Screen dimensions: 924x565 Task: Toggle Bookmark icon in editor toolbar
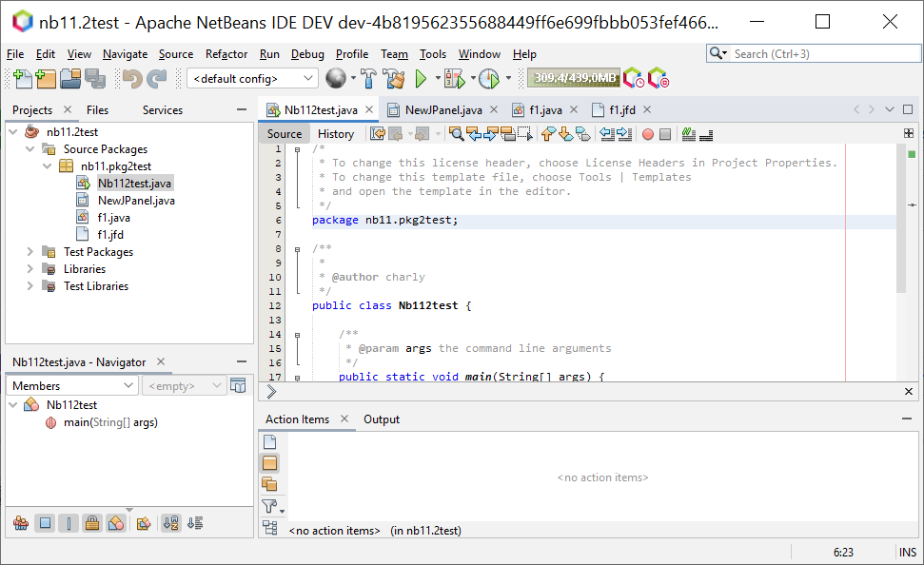pyautogui.click(x=582, y=134)
